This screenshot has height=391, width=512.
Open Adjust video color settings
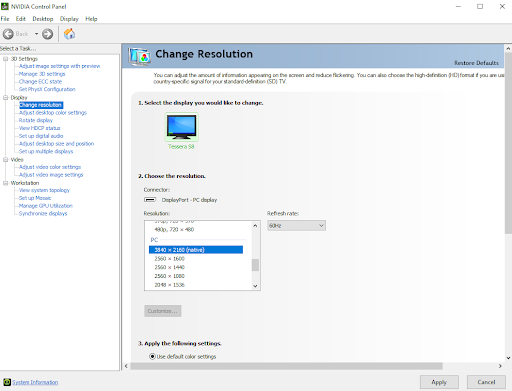pos(50,167)
